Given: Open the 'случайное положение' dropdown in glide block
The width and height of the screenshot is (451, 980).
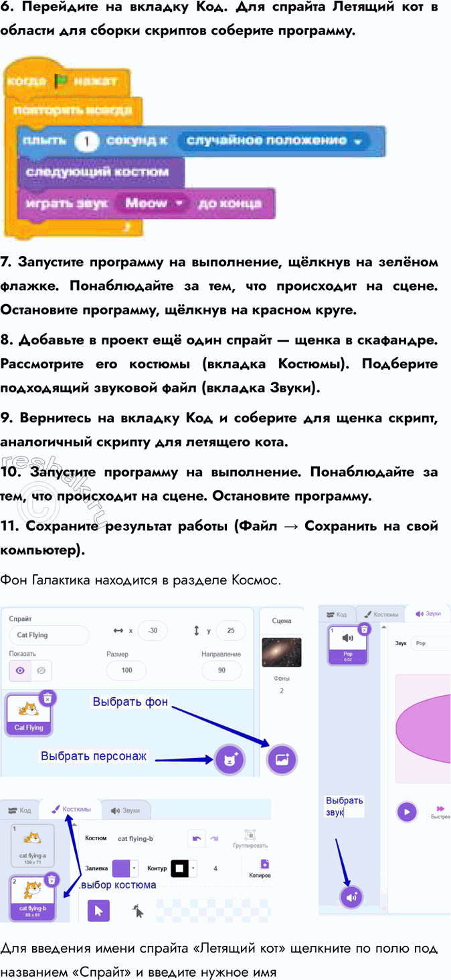Looking at the screenshot, I should [359, 141].
